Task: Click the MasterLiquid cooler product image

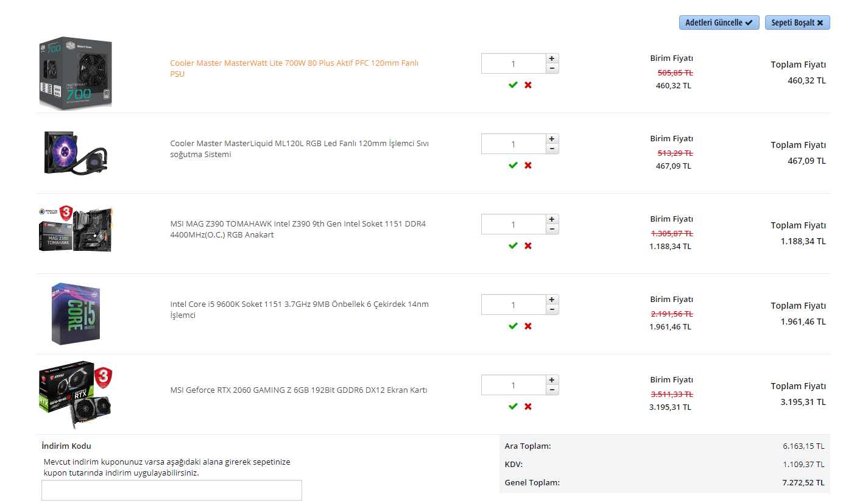Action: point(76,153)
